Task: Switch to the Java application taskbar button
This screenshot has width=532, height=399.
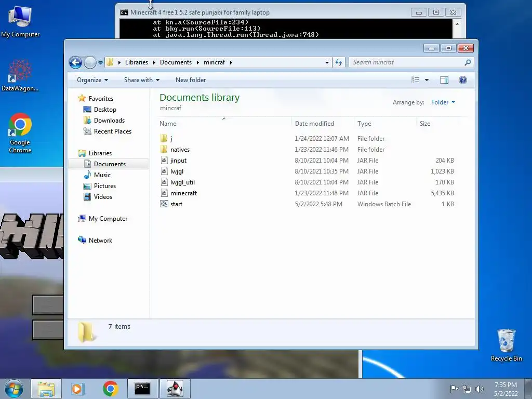Action: 175,389
